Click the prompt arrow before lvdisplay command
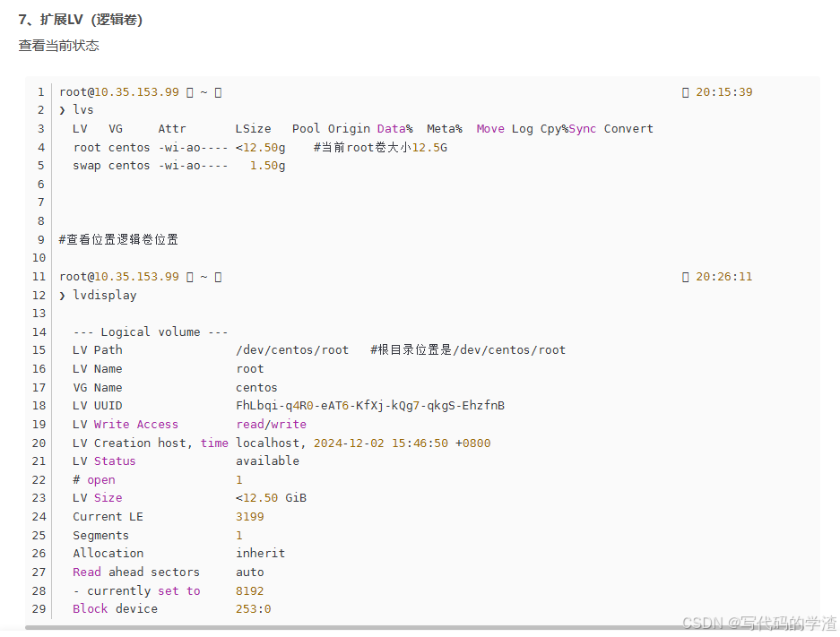This screenshot has width=840, height=637. pyautogui.click(x=63, y=295)
